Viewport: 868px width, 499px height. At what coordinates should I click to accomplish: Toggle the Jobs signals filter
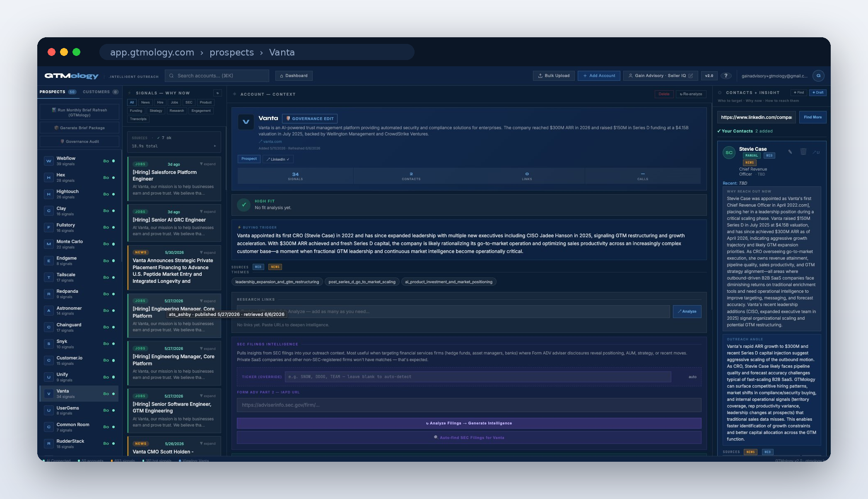click(174, 102)
